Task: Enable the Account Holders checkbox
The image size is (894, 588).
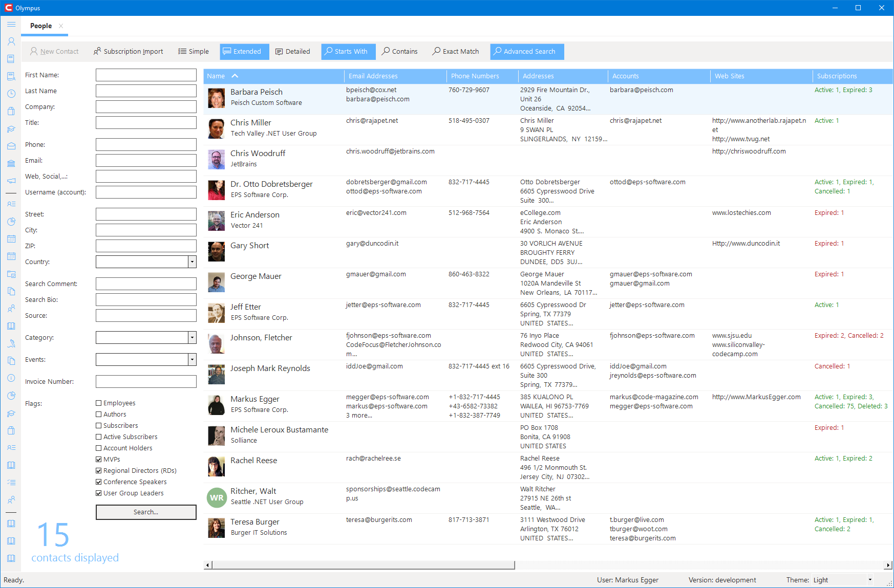Action: click(99, 448)
